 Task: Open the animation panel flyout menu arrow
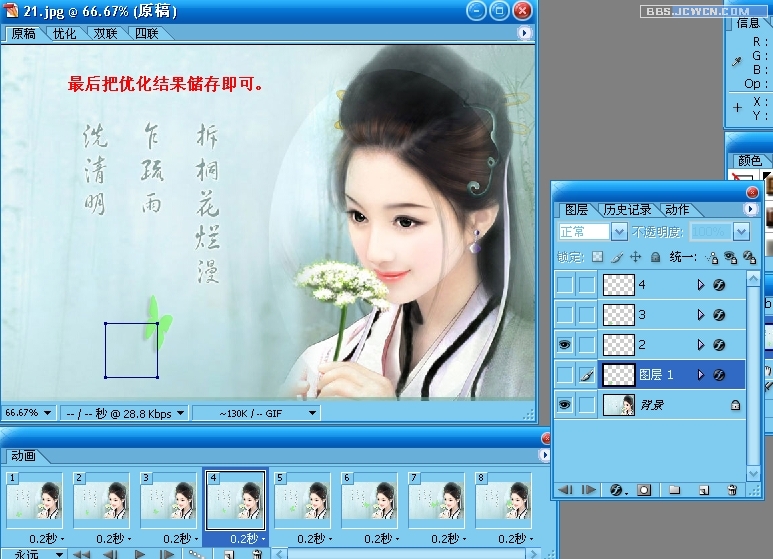point(544,455)
